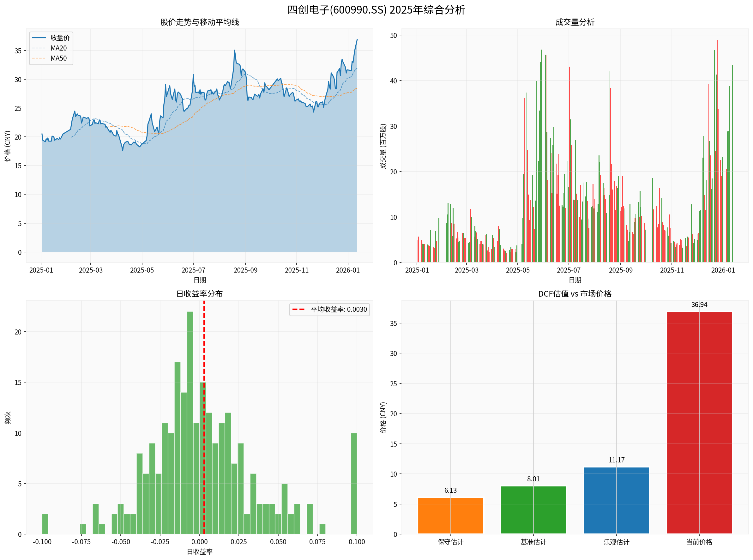Click the blue 乐观估计 bar
Screen dimensions: 753x560
616,501
